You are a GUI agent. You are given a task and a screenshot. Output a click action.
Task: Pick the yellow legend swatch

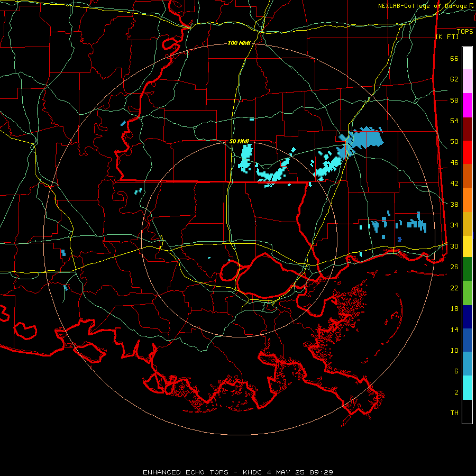pyautogui.click(x=467, y=246)
